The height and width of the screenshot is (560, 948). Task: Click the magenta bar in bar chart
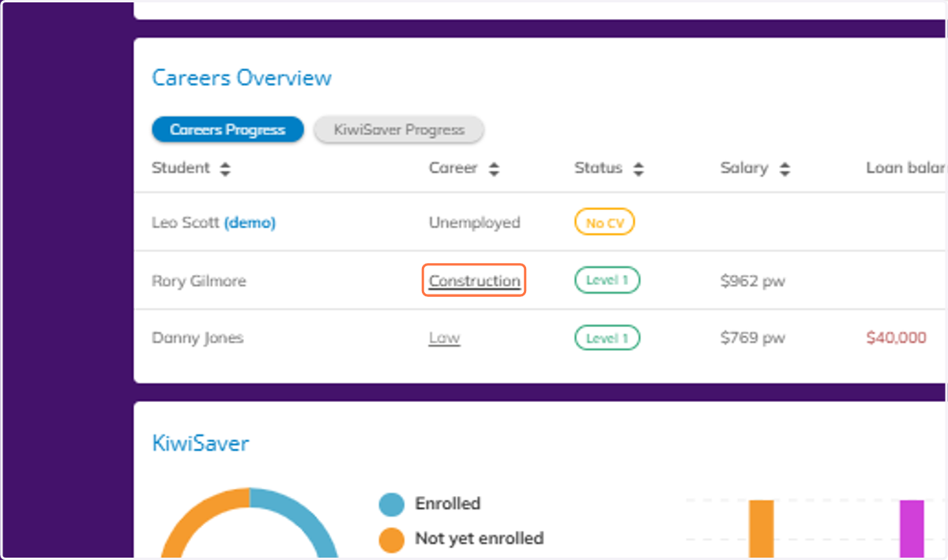pos(912,529)
